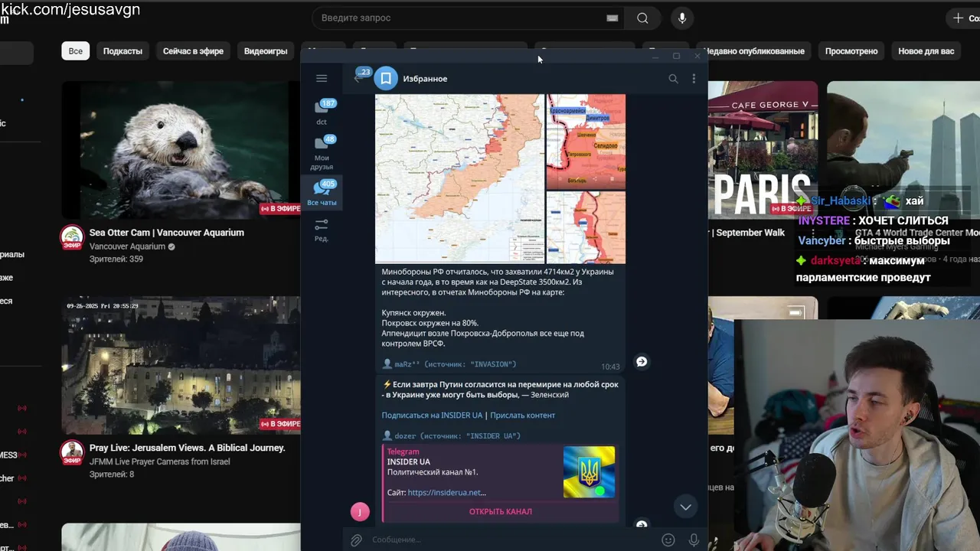Open the Telegram hamburger menu

(322, 78)
